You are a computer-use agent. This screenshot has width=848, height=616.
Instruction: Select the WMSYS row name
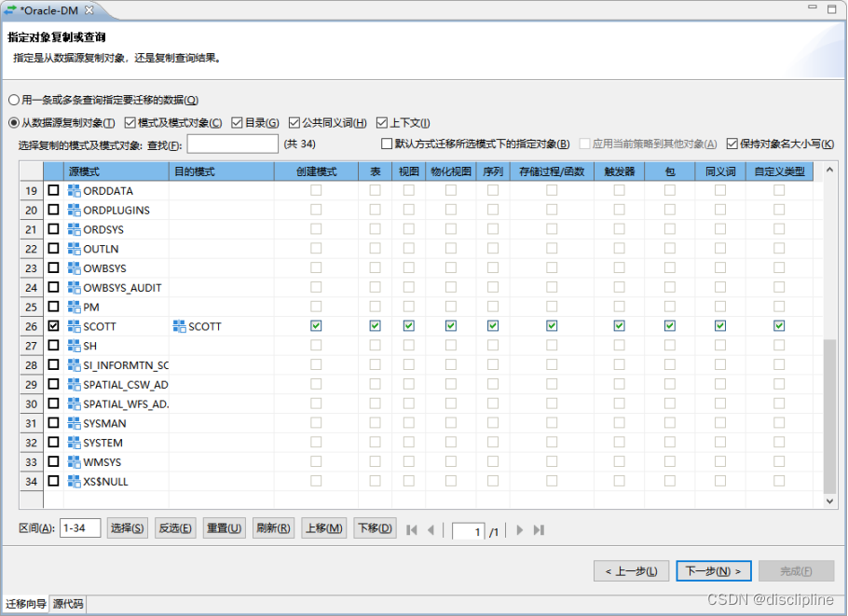pyautogui.click(x=103, y=462)
